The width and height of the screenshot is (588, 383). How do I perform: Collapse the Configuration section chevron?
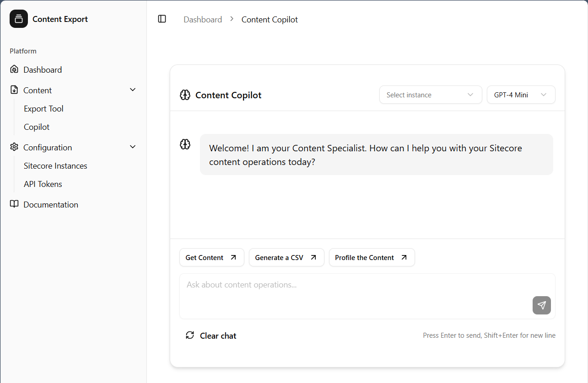pyautogui.click(x=133, y=147)
